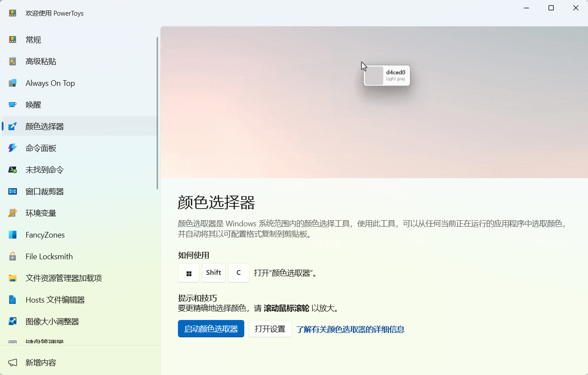Click the 未找到命令 terminal icon

click(13, 170)
